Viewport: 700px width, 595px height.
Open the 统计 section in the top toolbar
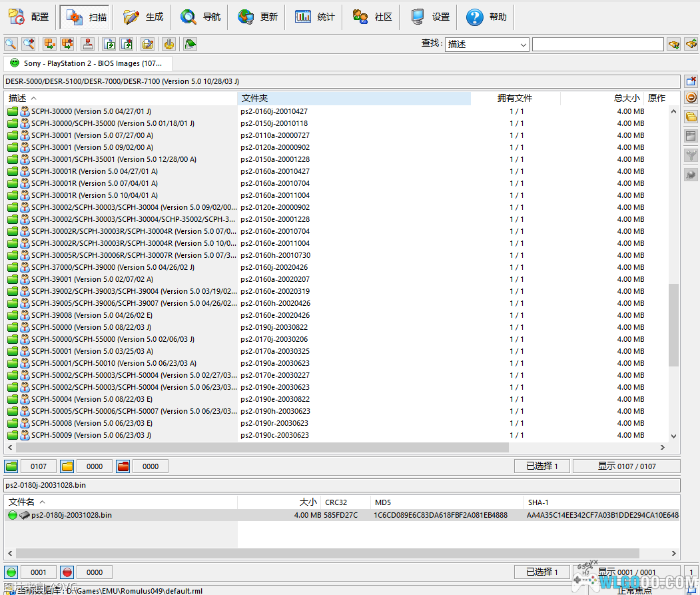pyautogui.click(x=315, y=17)
